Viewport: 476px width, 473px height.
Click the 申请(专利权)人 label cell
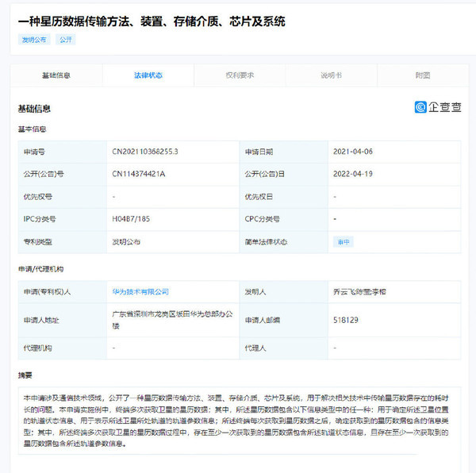(x=62, y=292)
